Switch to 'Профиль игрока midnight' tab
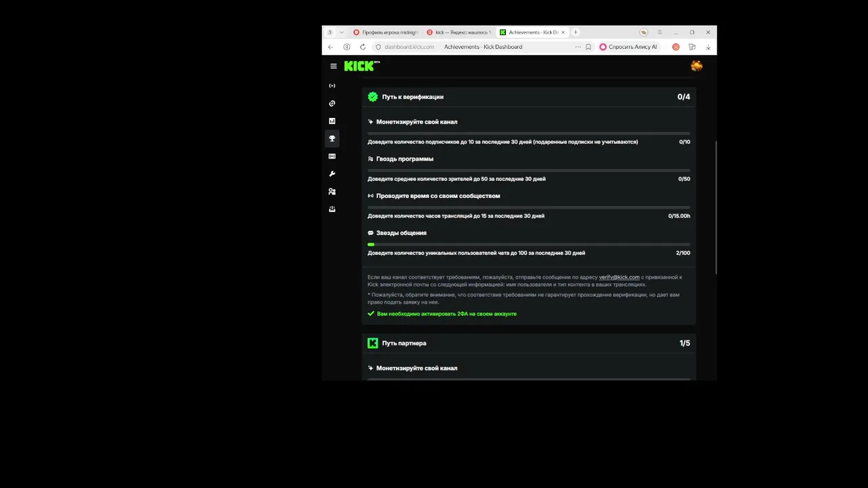The image size is (868, 488). [385, 32]
